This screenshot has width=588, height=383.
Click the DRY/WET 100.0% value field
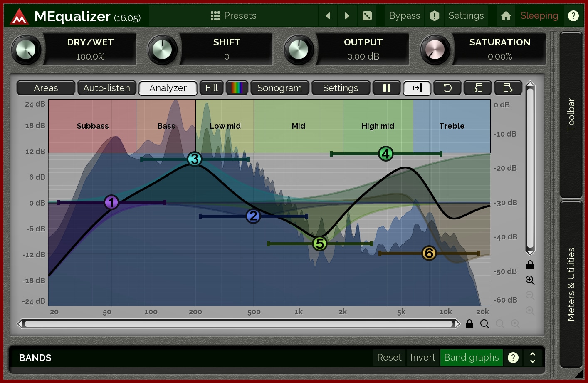pyautogui.click(x=90, y=57)
